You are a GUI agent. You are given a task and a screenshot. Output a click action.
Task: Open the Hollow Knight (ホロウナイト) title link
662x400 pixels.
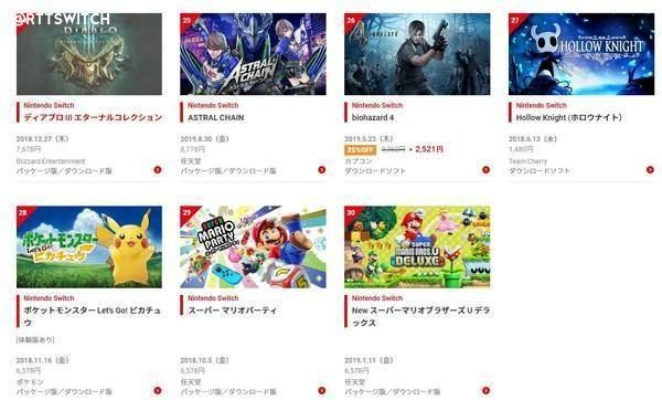pos(569,118)
